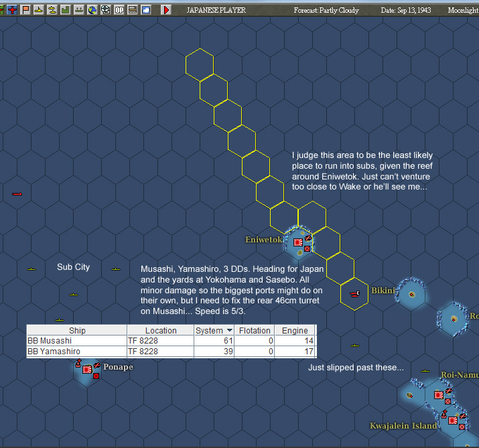Click the Date: Sep 13, 1943 text
Viewport: 479px width, 448px height.
406,11
